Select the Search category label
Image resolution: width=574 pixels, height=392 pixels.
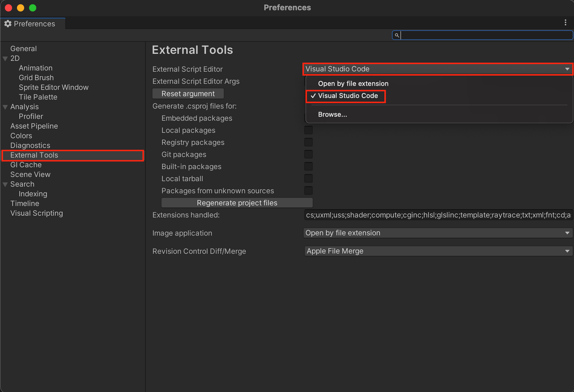22,184
